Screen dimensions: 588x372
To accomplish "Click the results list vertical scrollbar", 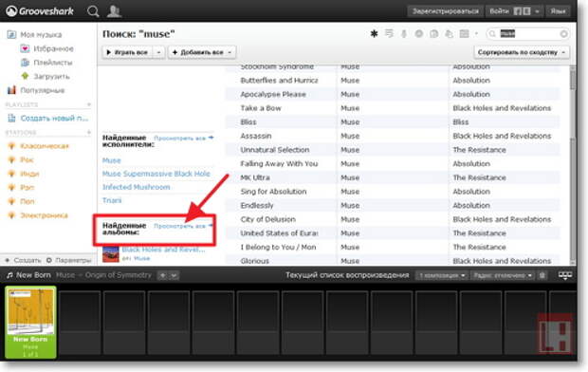I will point(572,165).
